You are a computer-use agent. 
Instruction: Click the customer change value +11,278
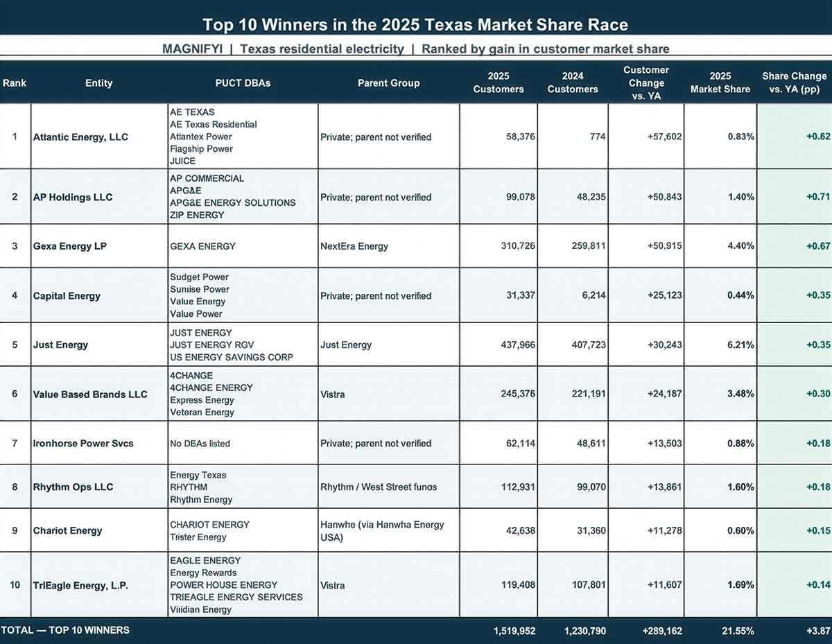tap(664, 530)
